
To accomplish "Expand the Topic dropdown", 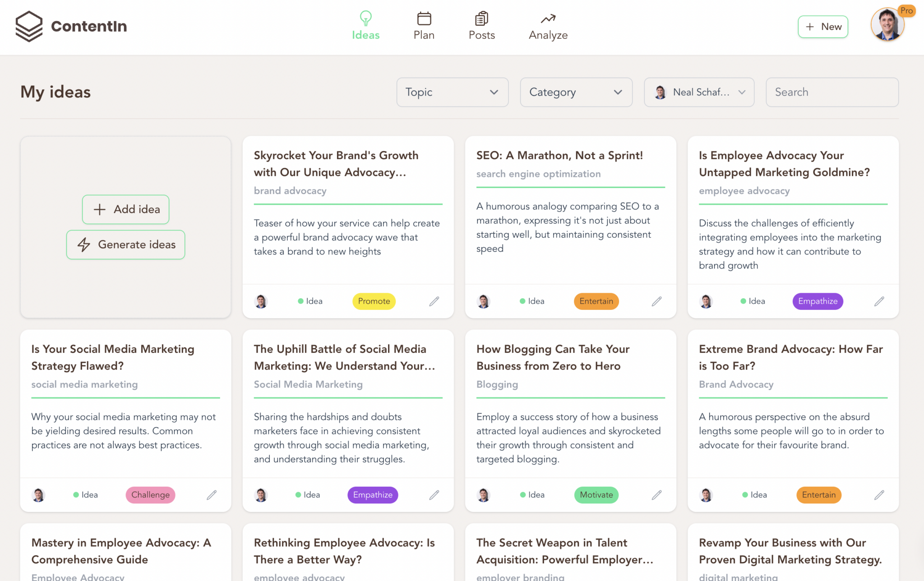I will click(x=452, y=92).
